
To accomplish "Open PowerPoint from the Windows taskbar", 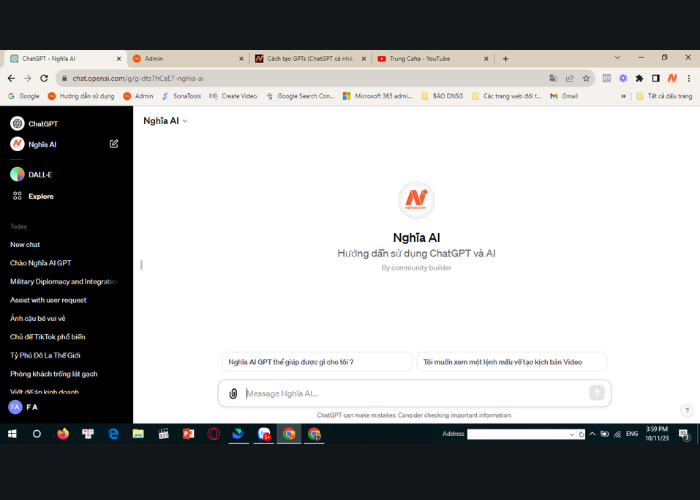I will pyautogui.click(x=187, y=434).
